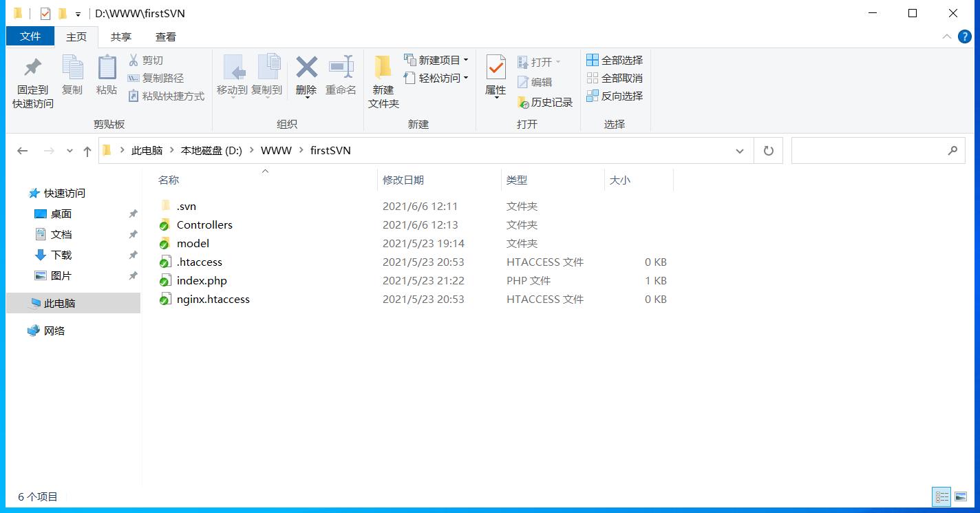Click the WWW breadcrumb segment

coord(276,151)
